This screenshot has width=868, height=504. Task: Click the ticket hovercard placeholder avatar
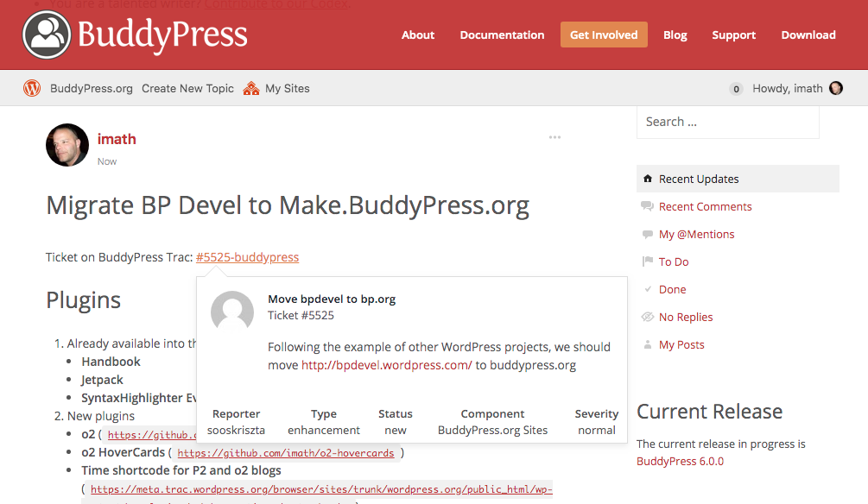232,312
